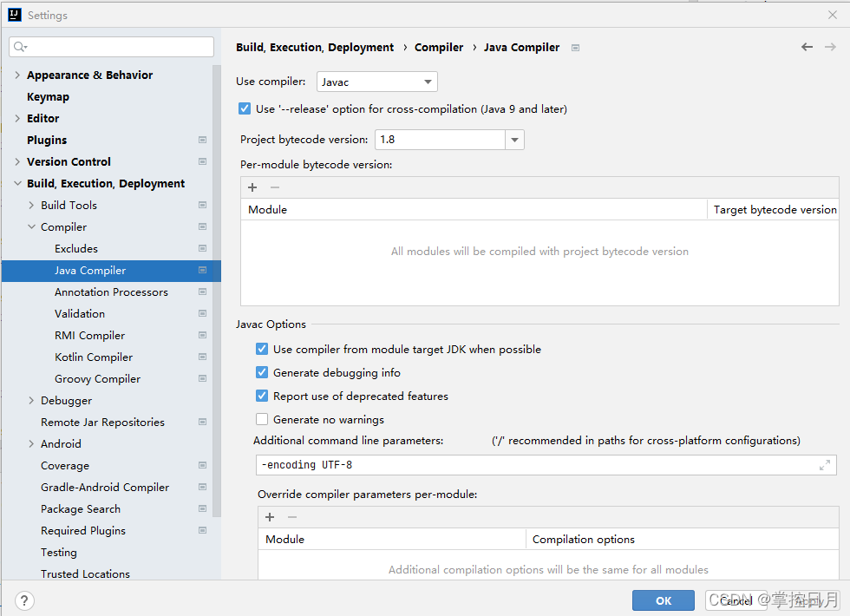Expand Appearance & Behavior tree node

(17, 75)
